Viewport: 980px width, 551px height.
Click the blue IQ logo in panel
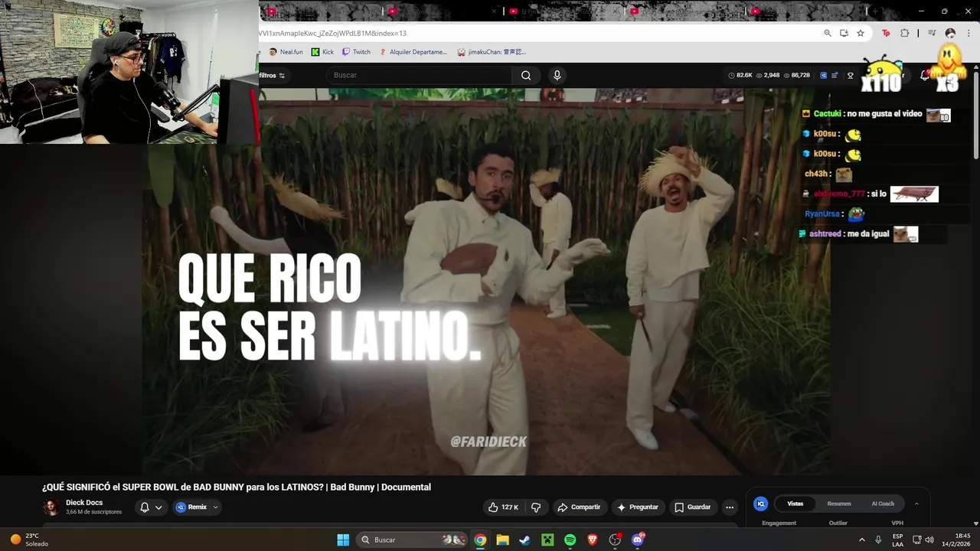pyautogui.click(x=760, y=504)
